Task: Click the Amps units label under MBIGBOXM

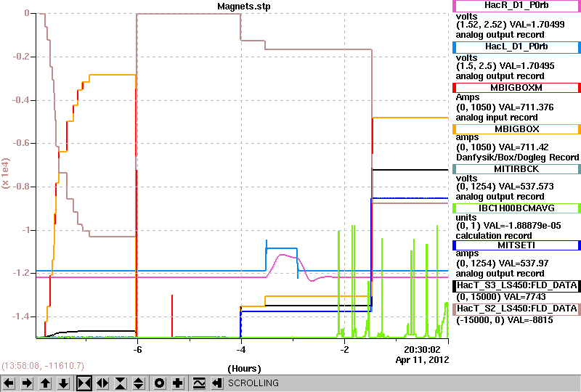Action: coord(468,97)
